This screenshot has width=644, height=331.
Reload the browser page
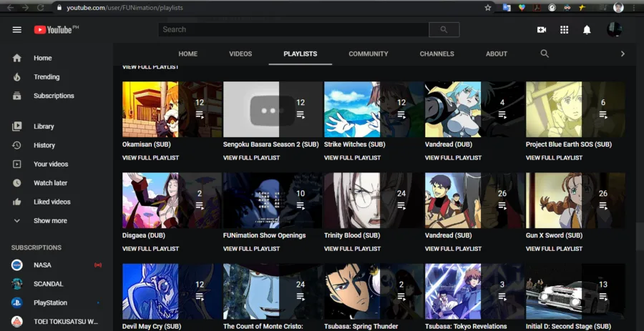(x=40, y=7)
